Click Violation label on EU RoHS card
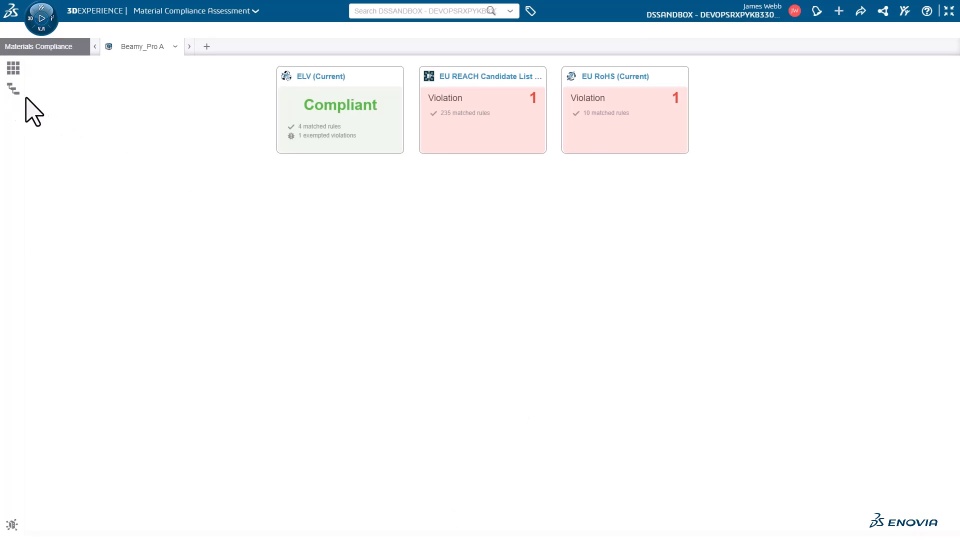This screenshot has height=540, width=960. pos(588,98)
